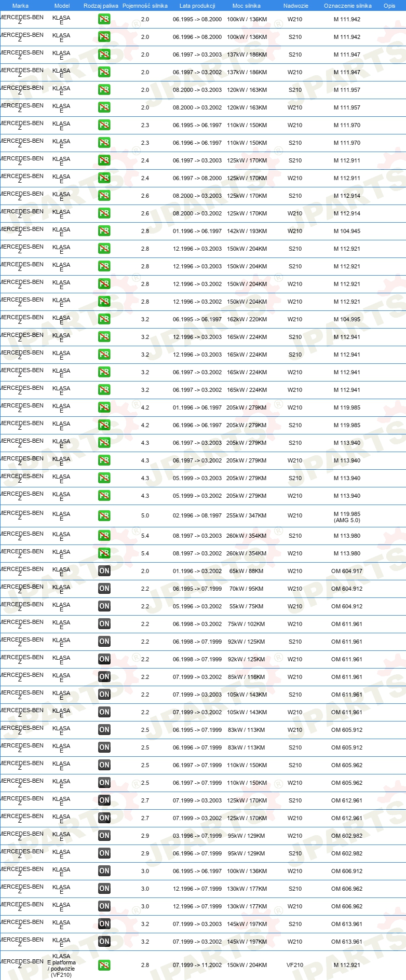This screenshot has width=406, height=980.
Task: Click PB fuel icon for 4.2 S210 M 119.985
Action: coord(104,425)
